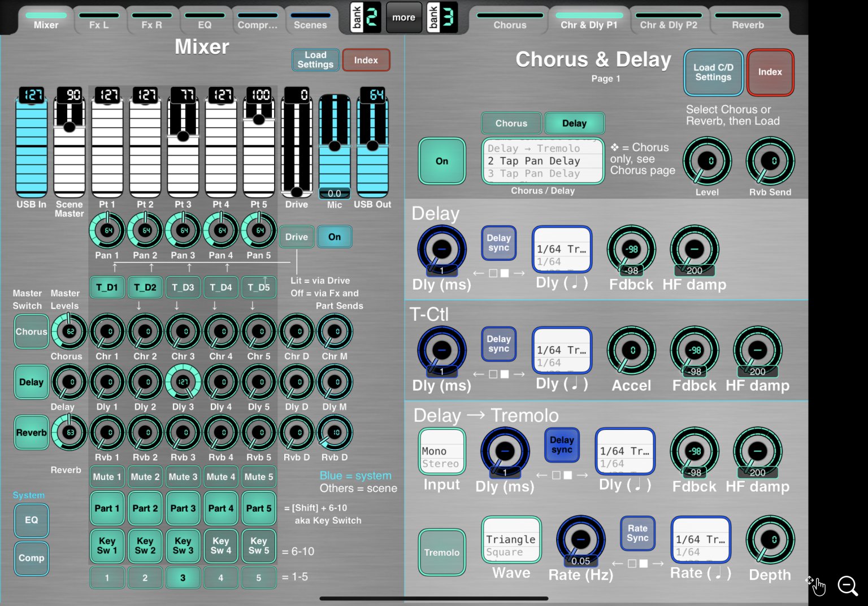Open the Rate note-value picker
Image resolution: width=868 pixels, height=606 pixels.
tap(701, 540)
